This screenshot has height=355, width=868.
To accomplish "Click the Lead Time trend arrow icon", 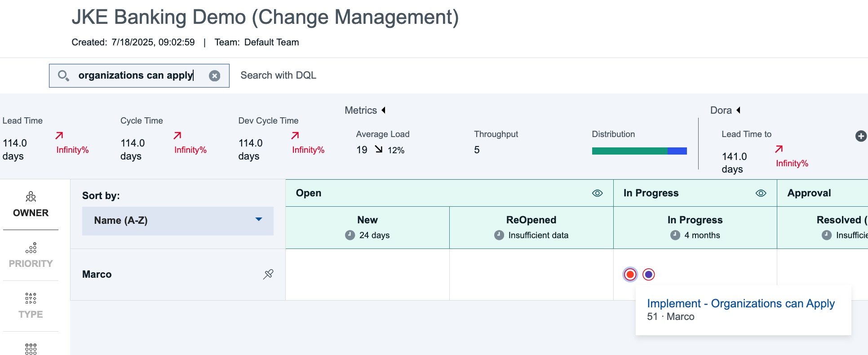I will (59, 135).
